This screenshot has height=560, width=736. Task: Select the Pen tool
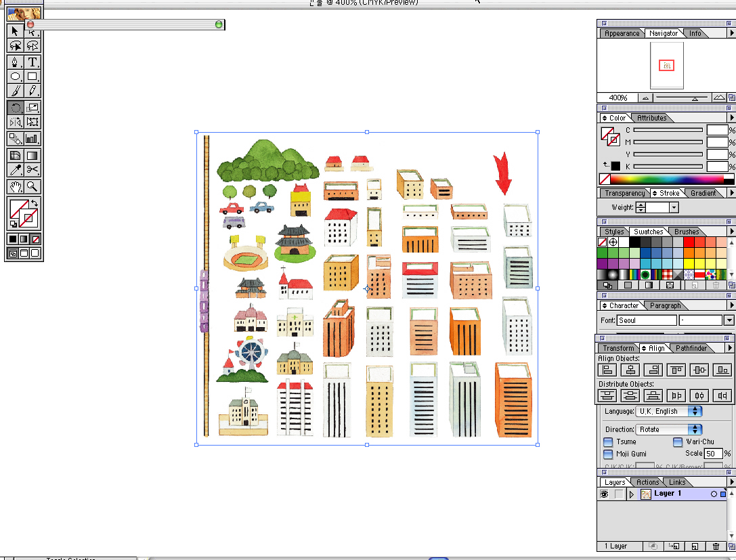15,62
